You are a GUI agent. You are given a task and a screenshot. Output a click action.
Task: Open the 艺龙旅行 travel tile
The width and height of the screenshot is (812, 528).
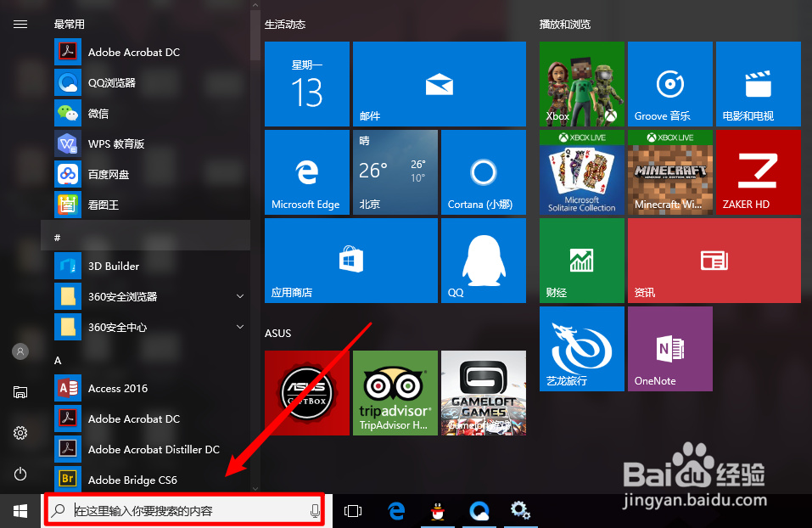pyautogui.click(x=582, y=349)
